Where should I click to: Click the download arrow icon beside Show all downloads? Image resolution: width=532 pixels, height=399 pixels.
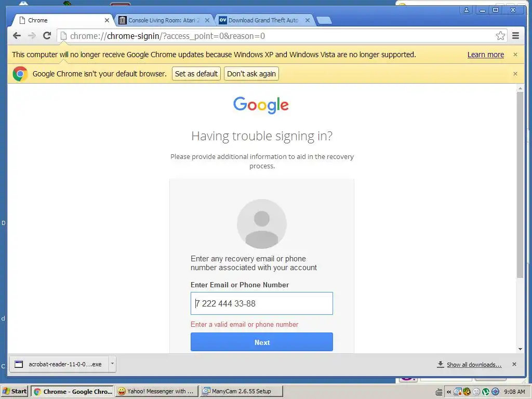pyautogui.click(x=440, y=364)
